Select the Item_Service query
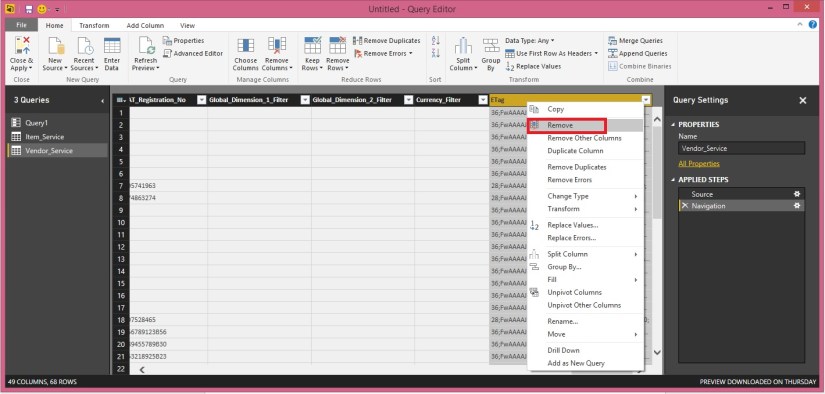 57,137
